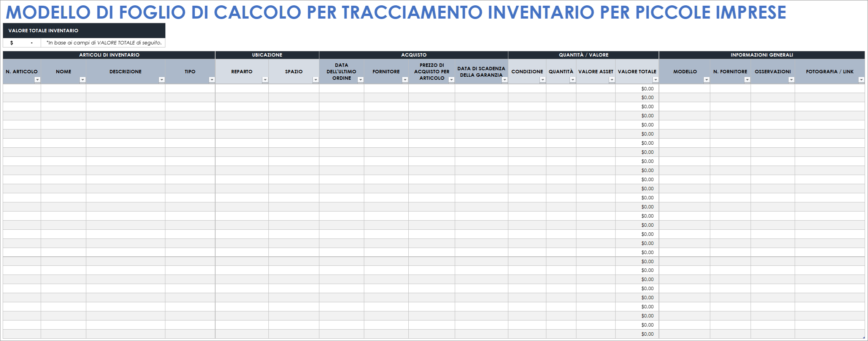Open the VALORE ASSET filter arrow
The image size is (868, 341).
click(612, 80)
